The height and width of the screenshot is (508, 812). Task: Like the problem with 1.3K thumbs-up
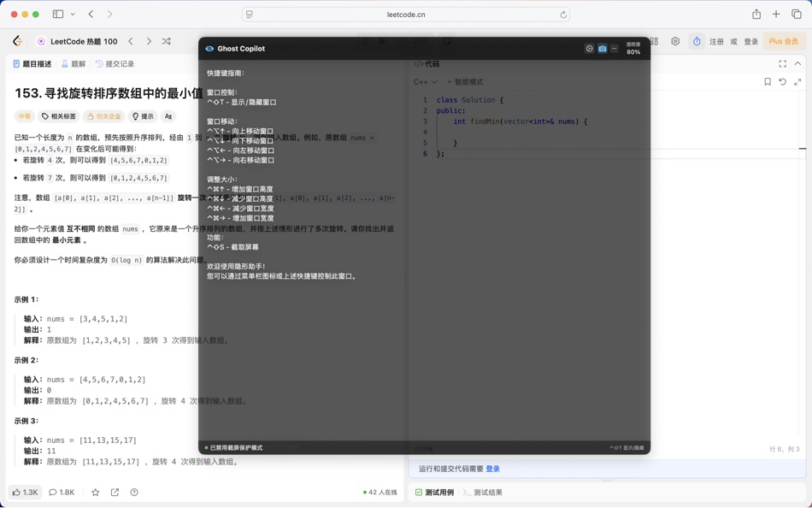(x=25, y=492)
